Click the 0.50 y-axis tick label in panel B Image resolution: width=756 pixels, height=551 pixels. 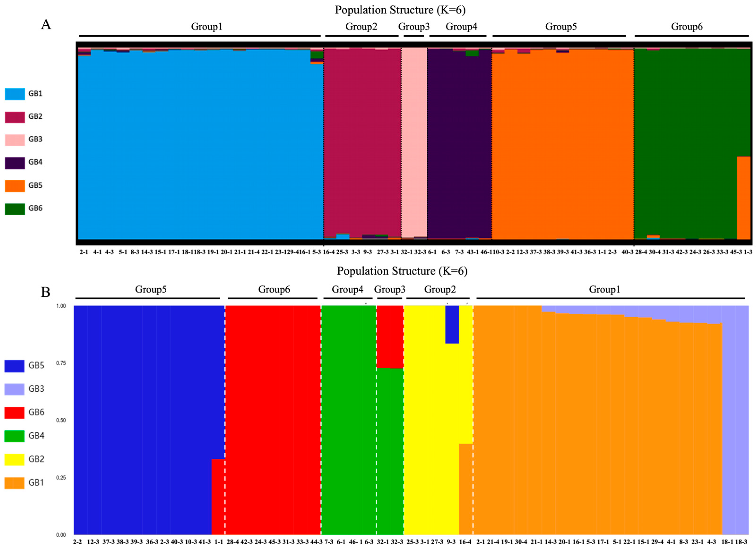[x=61, y=420]
